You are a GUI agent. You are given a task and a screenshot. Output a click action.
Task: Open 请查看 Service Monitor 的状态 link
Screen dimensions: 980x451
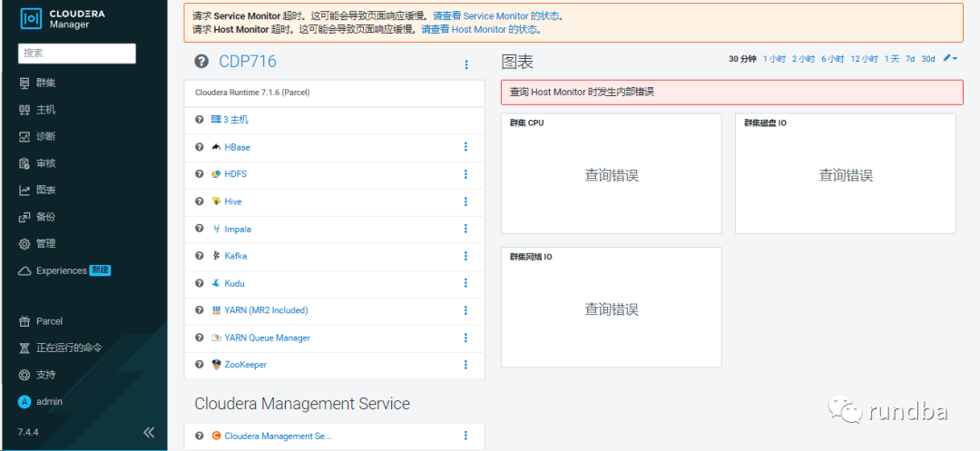coord(498,16)
